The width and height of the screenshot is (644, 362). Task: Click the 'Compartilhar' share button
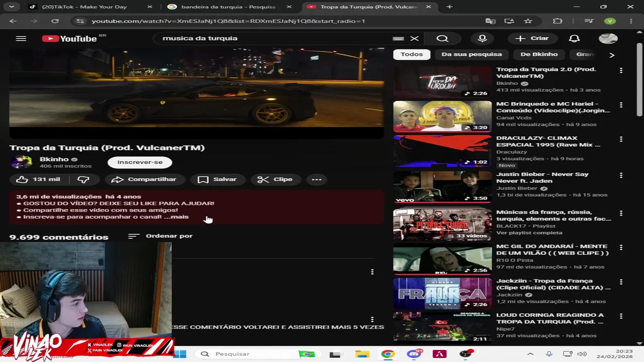[144, 179]
